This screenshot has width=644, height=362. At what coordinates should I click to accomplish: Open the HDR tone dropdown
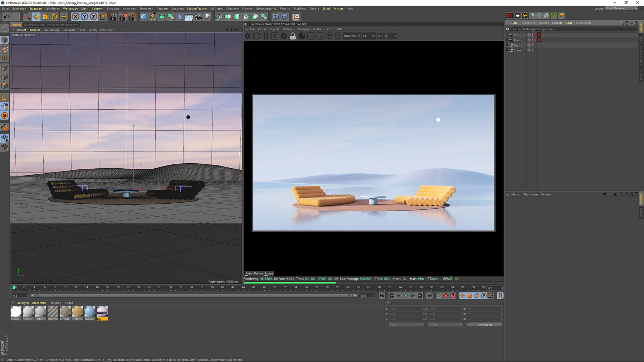click(x=352, y=36)
